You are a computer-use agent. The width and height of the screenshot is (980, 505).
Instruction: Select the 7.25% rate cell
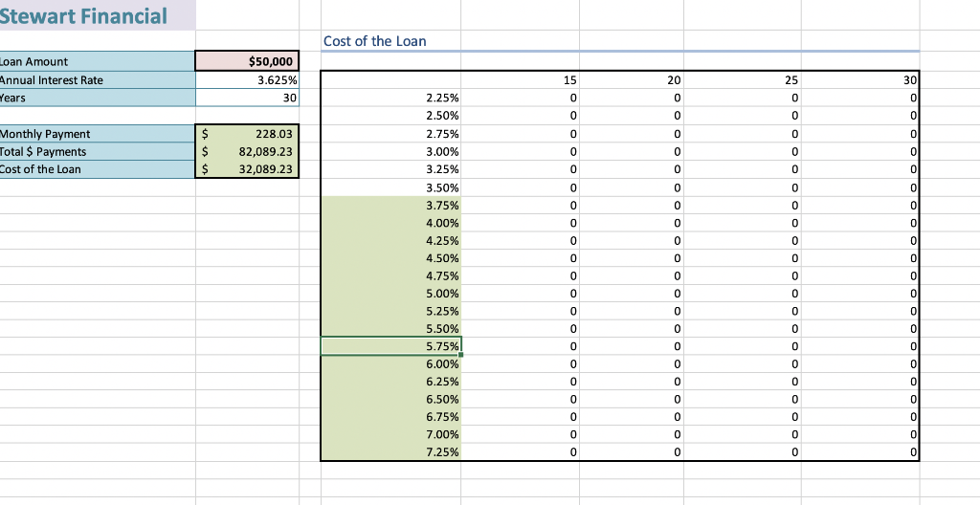tap(391, 451)
